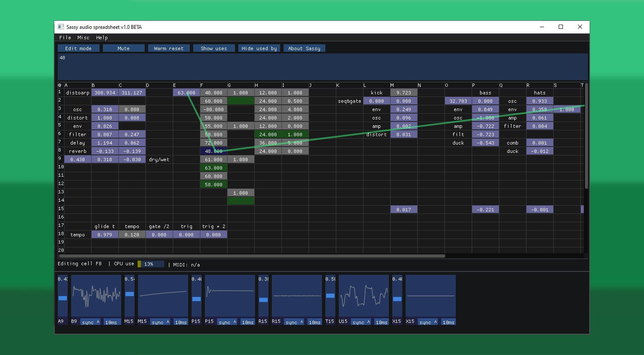Mute the audio output

(123, 48)
